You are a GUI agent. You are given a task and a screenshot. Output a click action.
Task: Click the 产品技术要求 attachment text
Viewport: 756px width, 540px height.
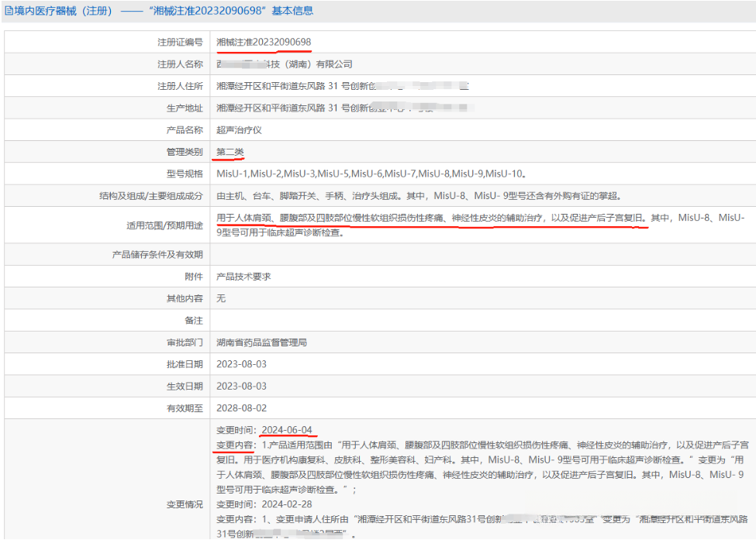click(243, 277)
